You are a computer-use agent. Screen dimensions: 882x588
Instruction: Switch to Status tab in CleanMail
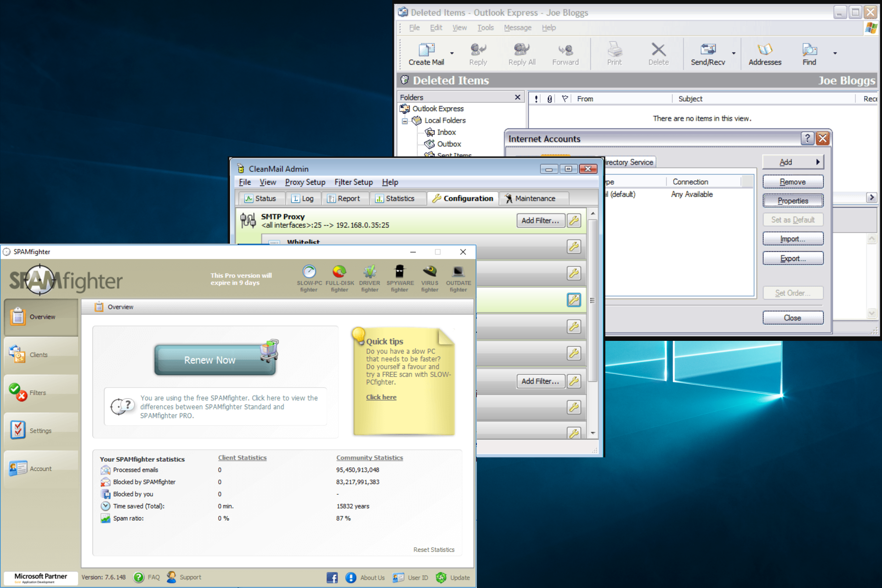click(x=260, y=198)
